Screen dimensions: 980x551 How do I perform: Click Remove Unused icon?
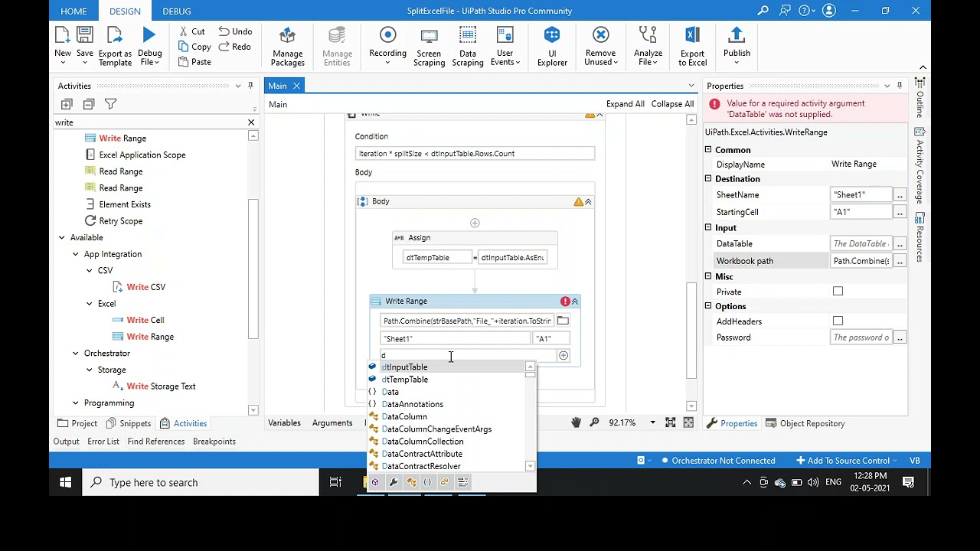(x=600, y=46)
